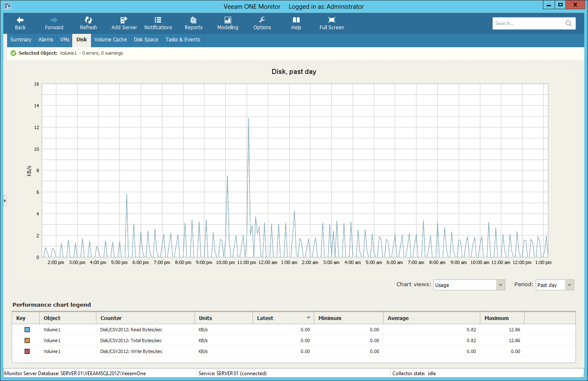The image size is (588, 381).
Task: Maximize the Veeam ONE Monitor window
Action: [560, 5]
